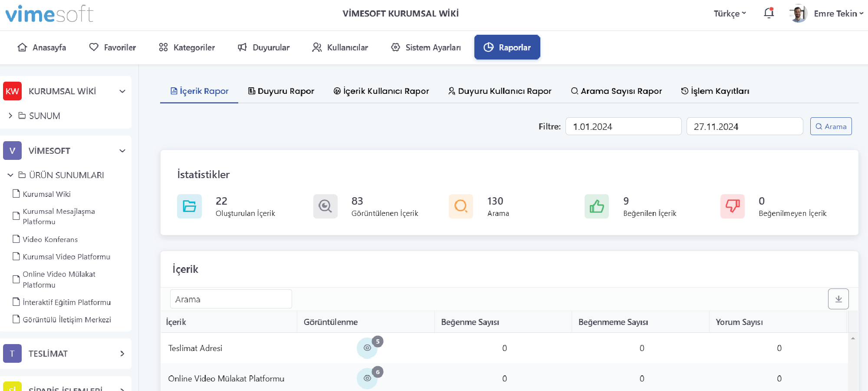Open Video Konferans document
This screenshot has height=391, width=868.
[x=50, y=239]
